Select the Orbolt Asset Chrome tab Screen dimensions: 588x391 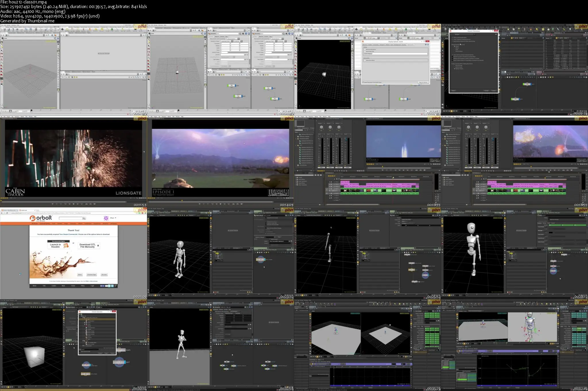pos(24,210)
